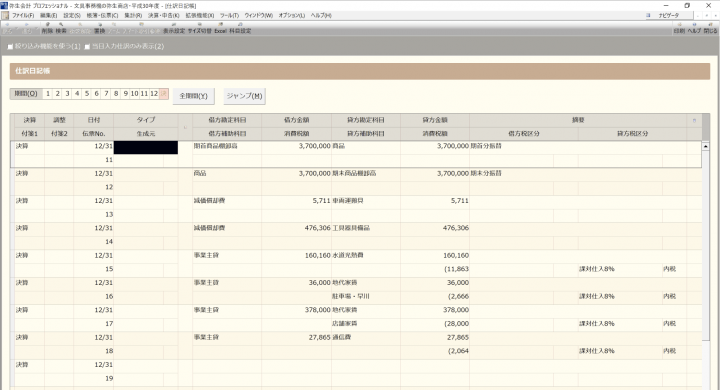Open the ファイル(F) menu
Screen dimensions: 720x390
pyautogui.click(x=23, y=15)
